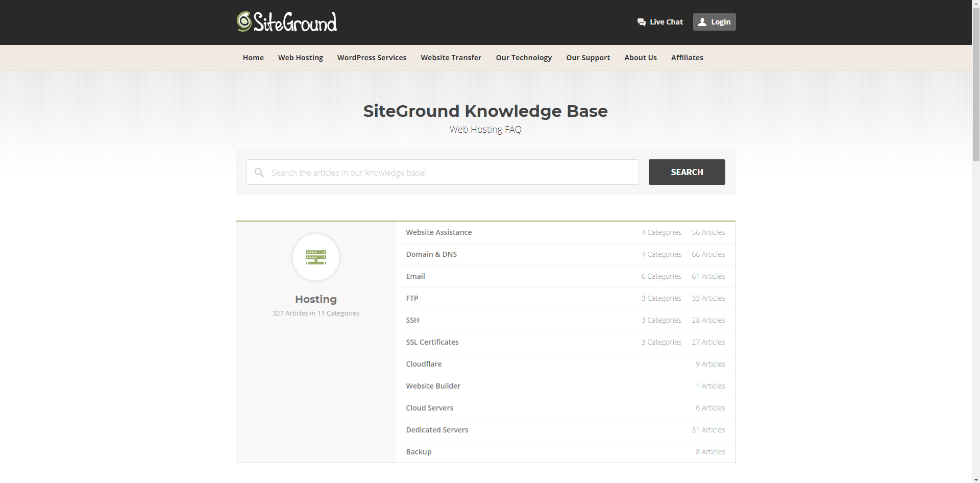Click '327 Articles in 11 Categories' text

point(316,313)
